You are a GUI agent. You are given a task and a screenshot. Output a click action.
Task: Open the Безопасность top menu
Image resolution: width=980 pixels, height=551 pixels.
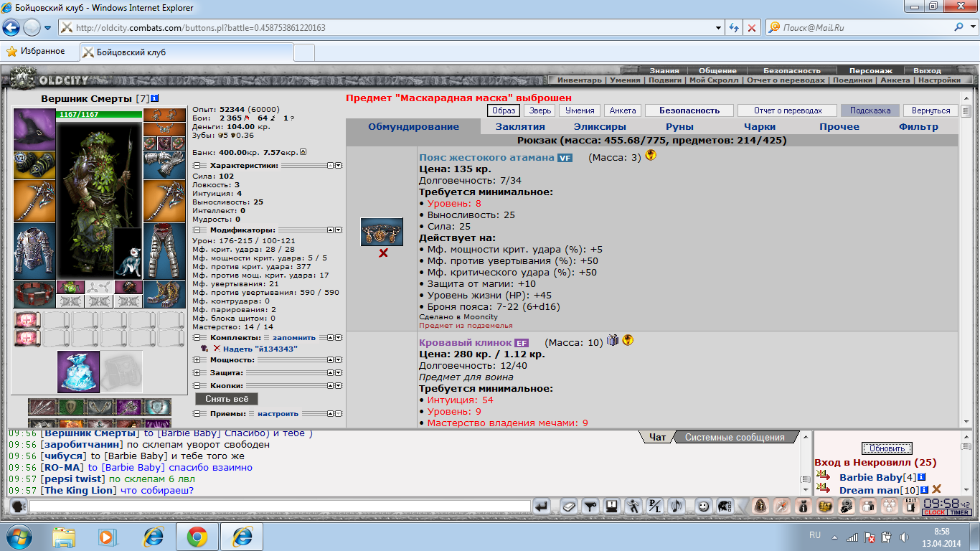coord(791,71)
